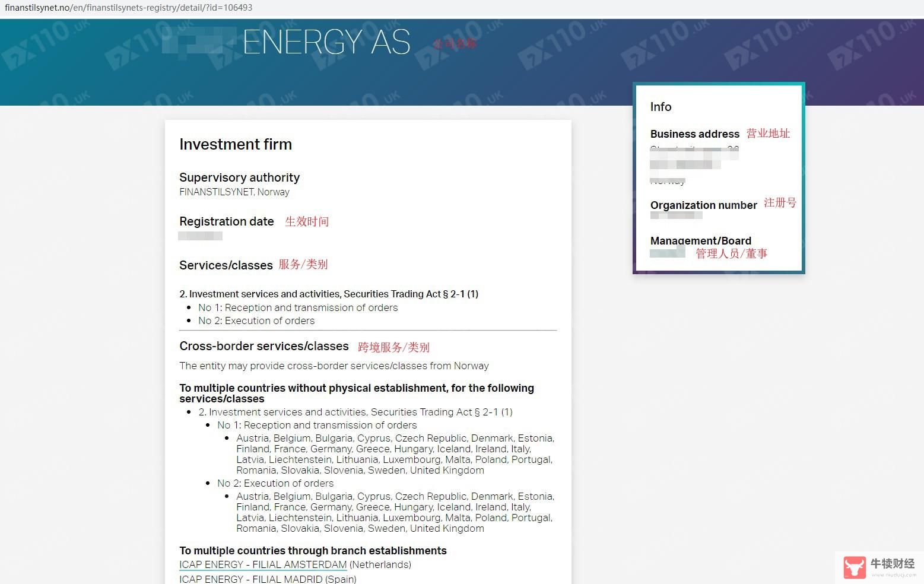924x584 pixels.
Task: Click '2. Investment services and activities' line under Services/classes
Action: pos(329,294)
